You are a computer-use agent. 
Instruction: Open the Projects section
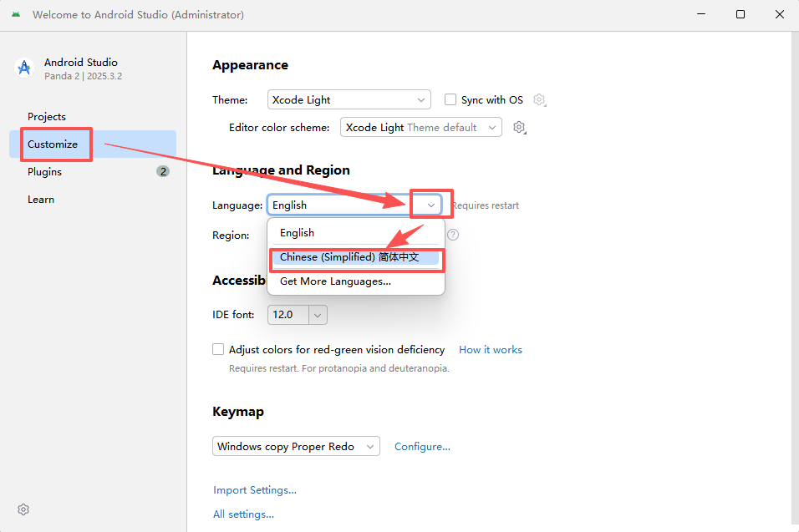click(93, 117)
